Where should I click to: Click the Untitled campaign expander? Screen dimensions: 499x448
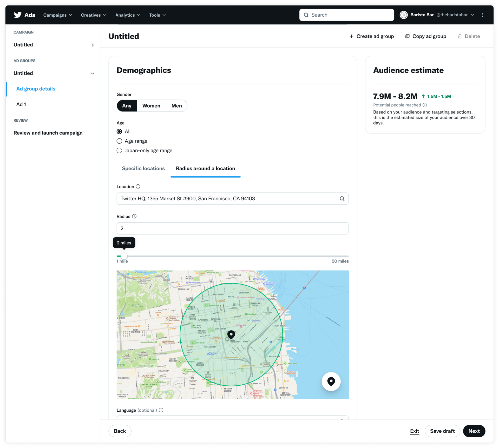93,44
